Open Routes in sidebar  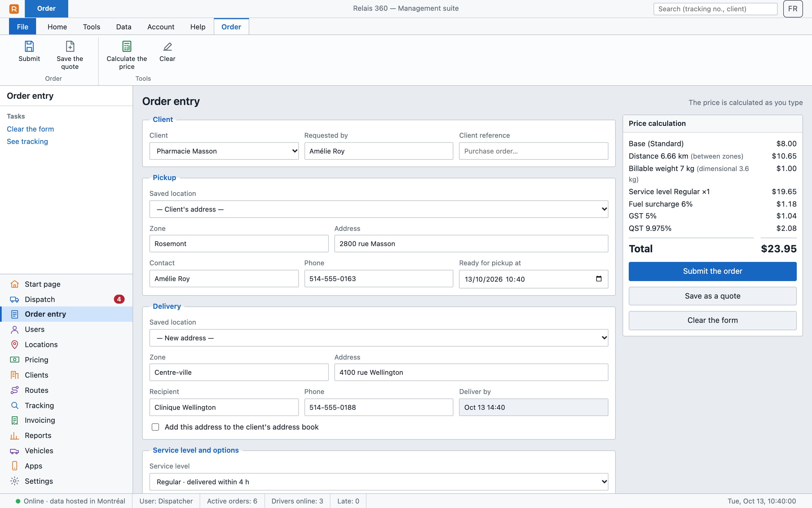coord(67,390)
